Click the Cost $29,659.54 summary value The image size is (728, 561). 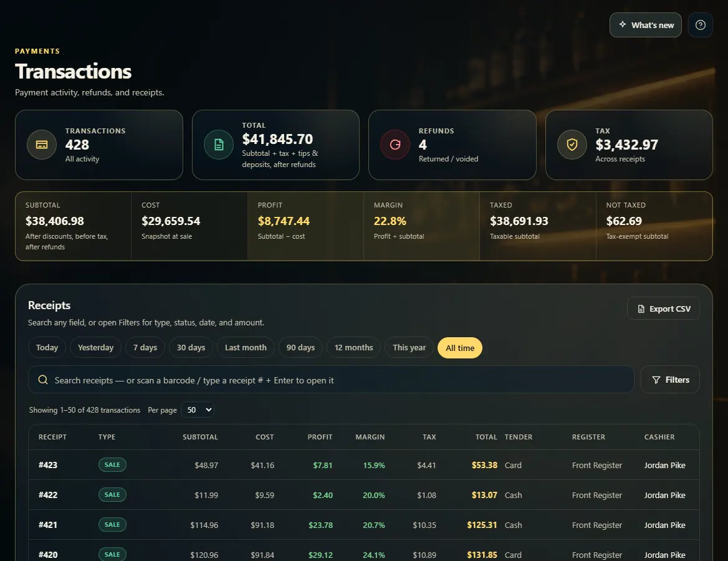tap(171, 221)
